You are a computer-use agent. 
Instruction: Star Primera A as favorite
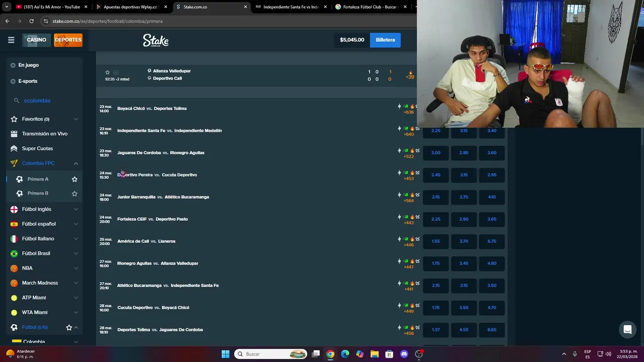74,179
